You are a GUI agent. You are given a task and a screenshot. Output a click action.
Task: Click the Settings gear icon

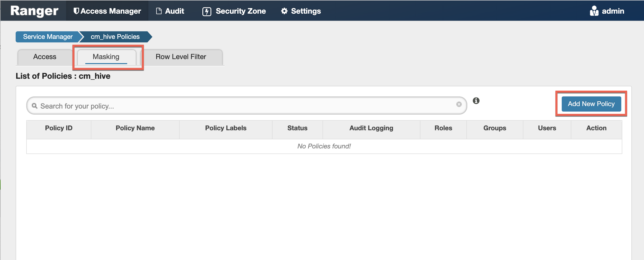tap(284, 11)
